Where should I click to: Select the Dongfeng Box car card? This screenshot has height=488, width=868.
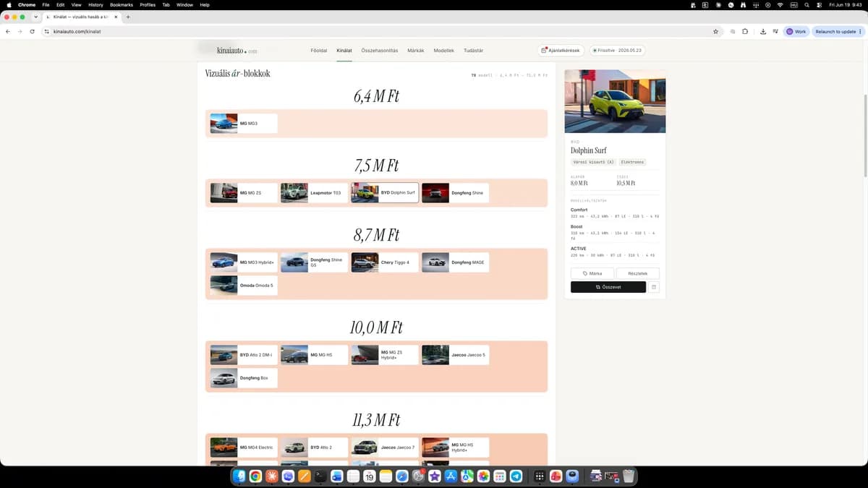[x=243, y=378]
